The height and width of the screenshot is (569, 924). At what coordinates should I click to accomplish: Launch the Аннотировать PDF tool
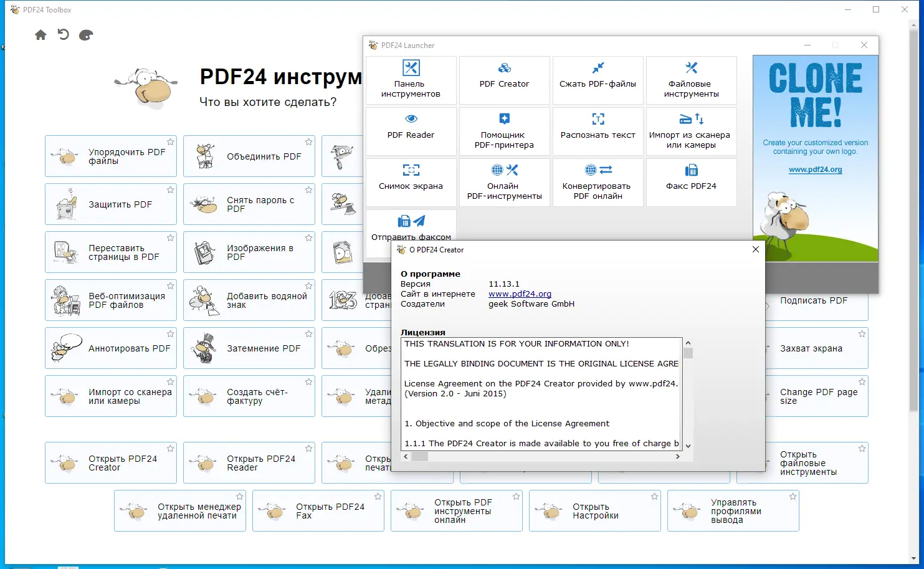coord(111,348)
